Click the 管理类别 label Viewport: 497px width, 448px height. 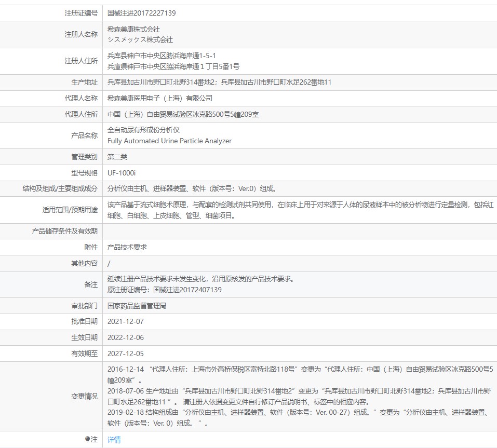click(84, 157)
